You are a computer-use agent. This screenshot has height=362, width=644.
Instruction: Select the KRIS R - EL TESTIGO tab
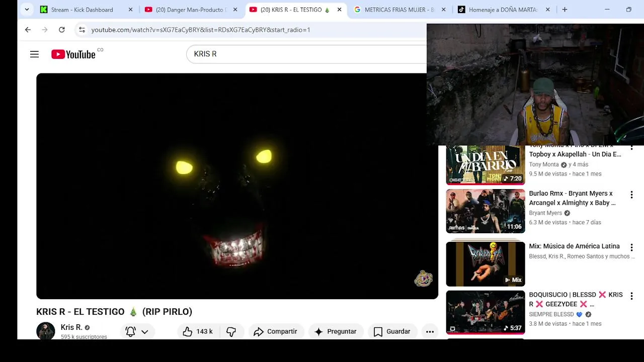(x=296, y=10)
